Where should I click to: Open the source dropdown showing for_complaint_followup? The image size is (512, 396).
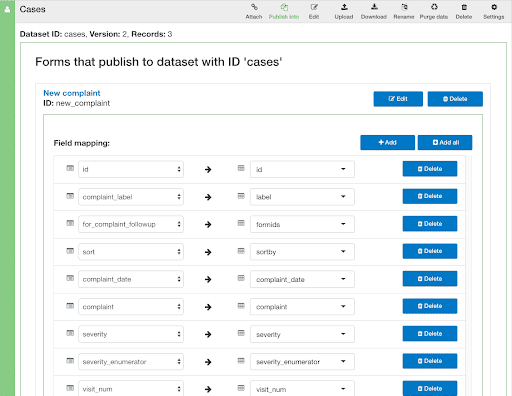tap(131, 224)
